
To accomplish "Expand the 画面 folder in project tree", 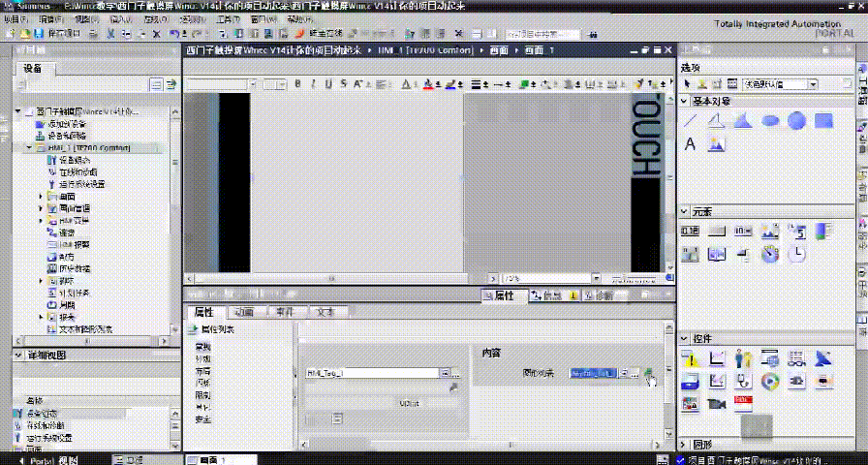I will point(41,197).
